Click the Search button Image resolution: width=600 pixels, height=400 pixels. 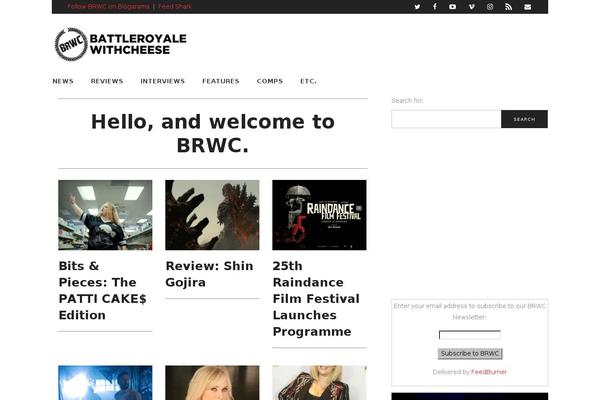pos(524,119)
